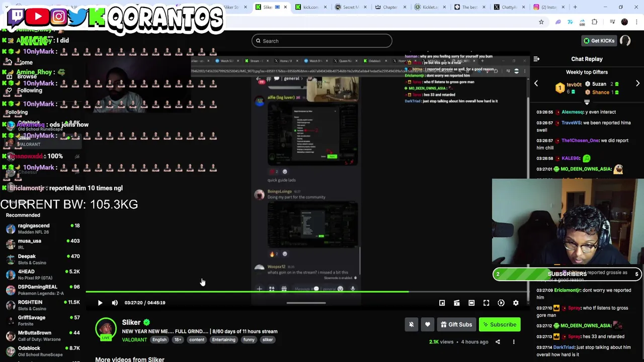Open the Sliker channel avatar
The width and height of the screenshot is (644, 362).
pos(106,328)
